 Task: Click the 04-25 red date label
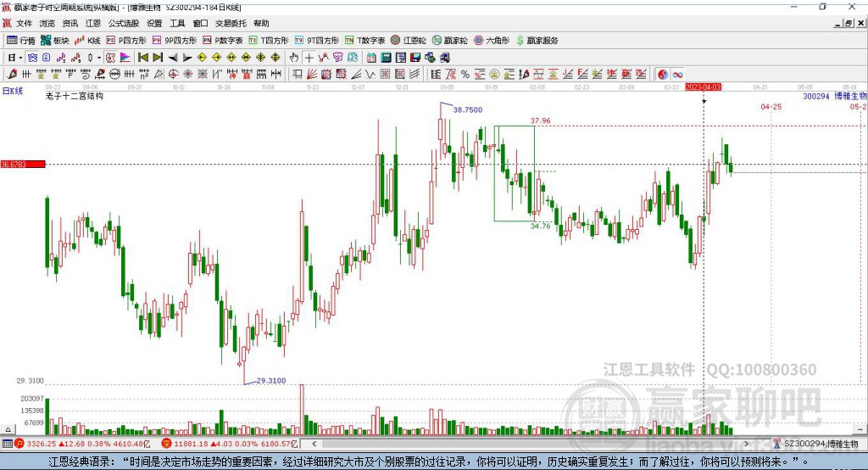click(771, 107)
